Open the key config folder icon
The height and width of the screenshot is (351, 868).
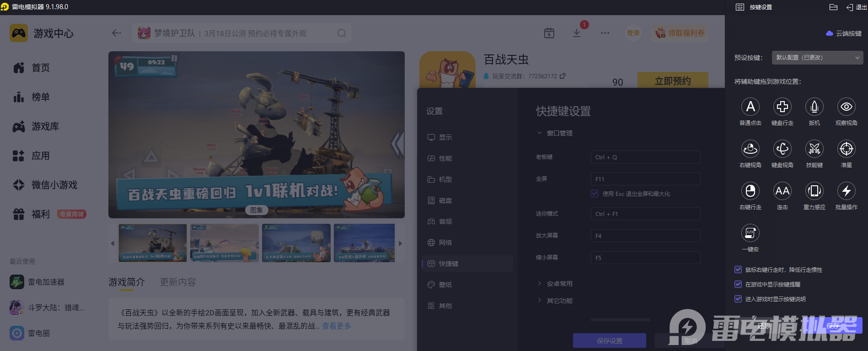coord(833,7)
